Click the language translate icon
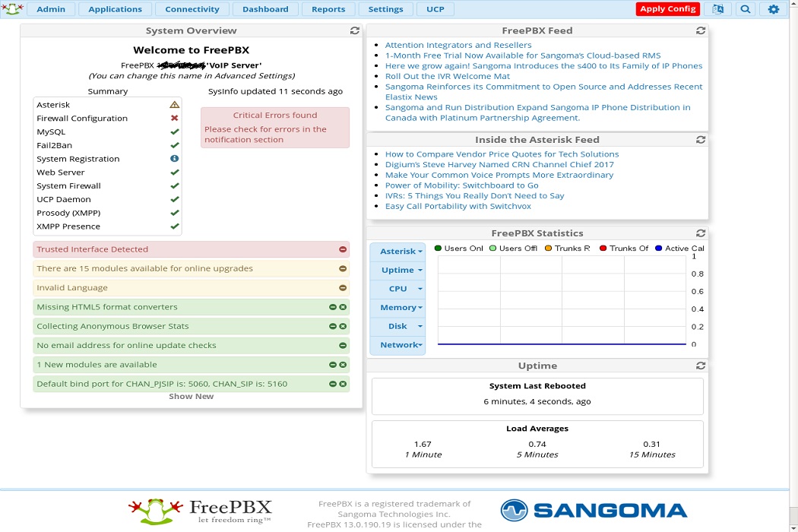The image size is (798, 532). pyautogui.click(x=717, y=9)
